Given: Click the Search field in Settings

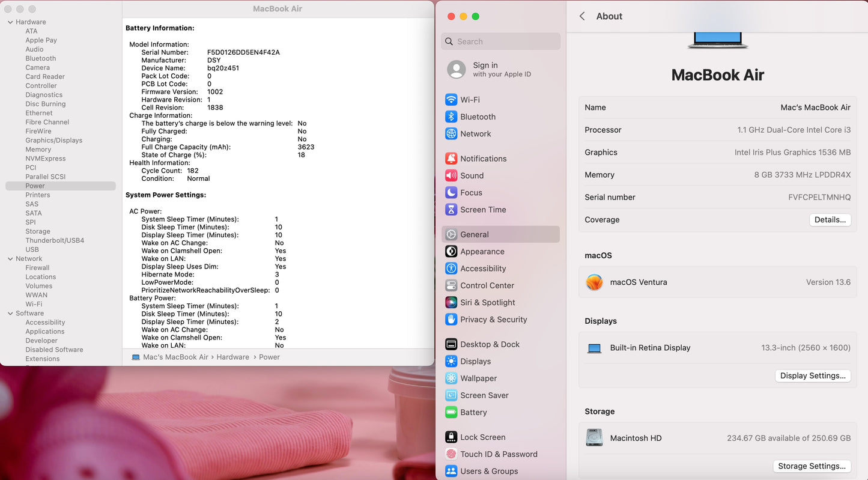Looking at the screenshot, I should 501,41.
